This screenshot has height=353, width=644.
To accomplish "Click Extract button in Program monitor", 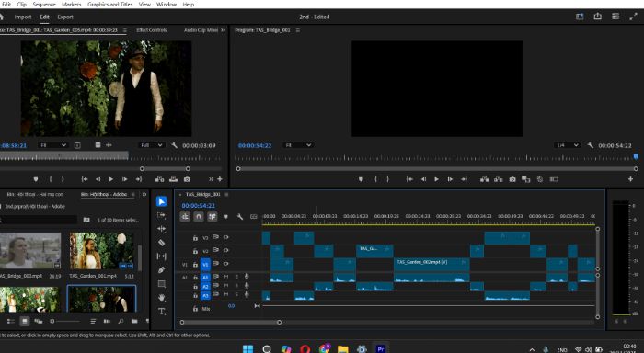I will coord(499,179).
